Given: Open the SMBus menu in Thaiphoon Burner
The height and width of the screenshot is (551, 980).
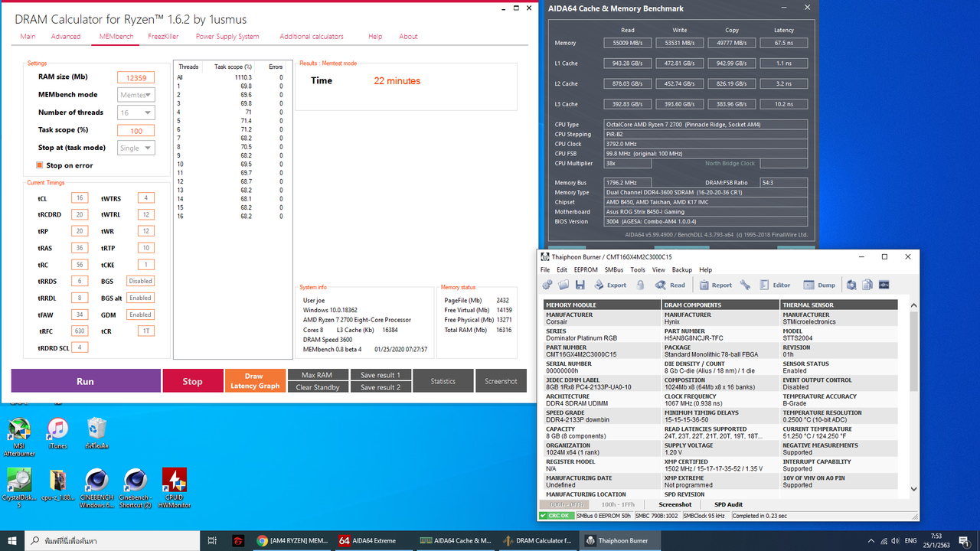Looking at the screenshot, I should click(614, 269).
